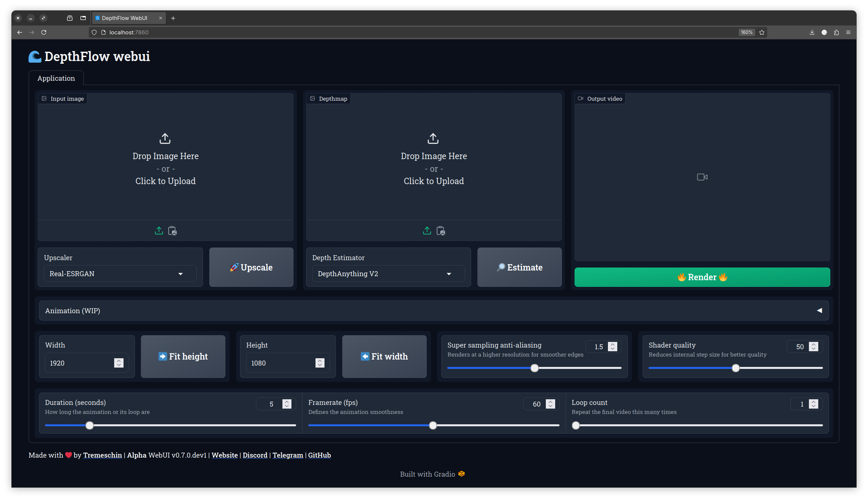868x500 pixels.
Task: Select the Application tab
Action: click(x=56, y=78)
